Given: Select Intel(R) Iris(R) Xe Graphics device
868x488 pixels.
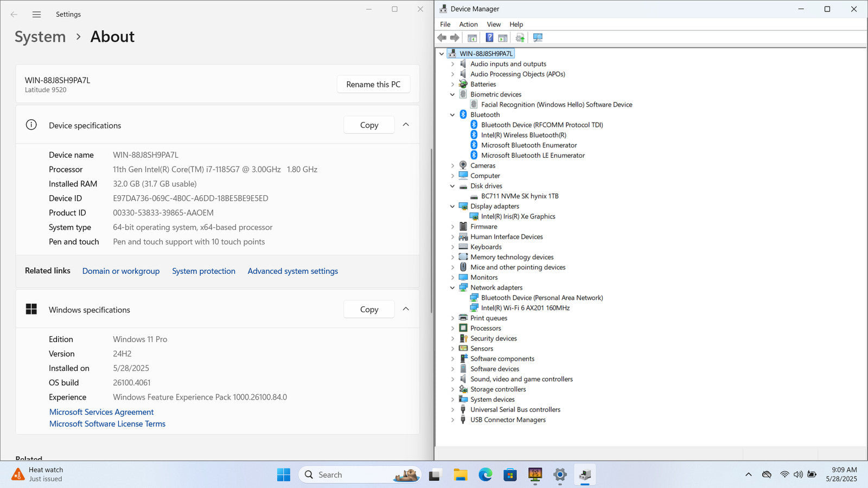Looking at the screenshot, I should click(x=518, y=216).
